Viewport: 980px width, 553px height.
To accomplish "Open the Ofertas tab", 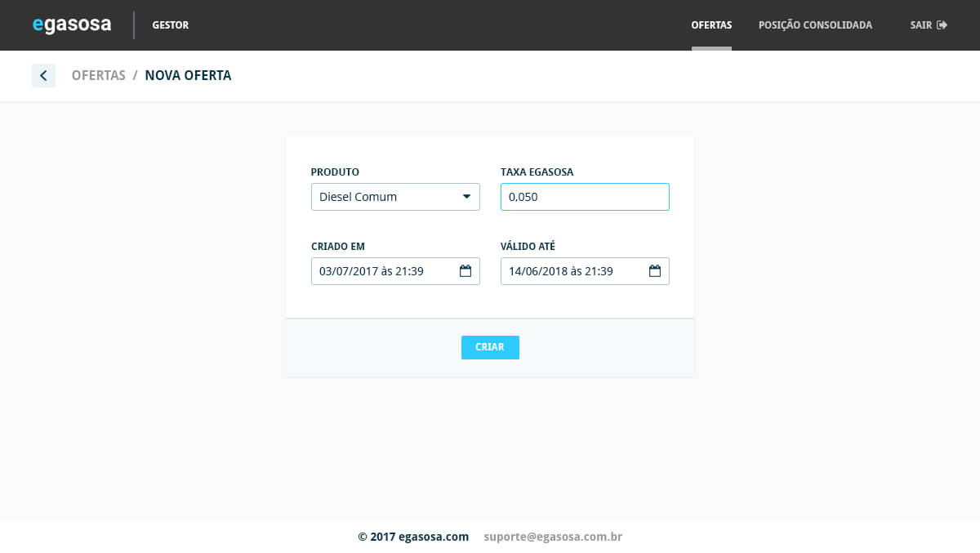I will pyautogui.click(x=711, y=25).
